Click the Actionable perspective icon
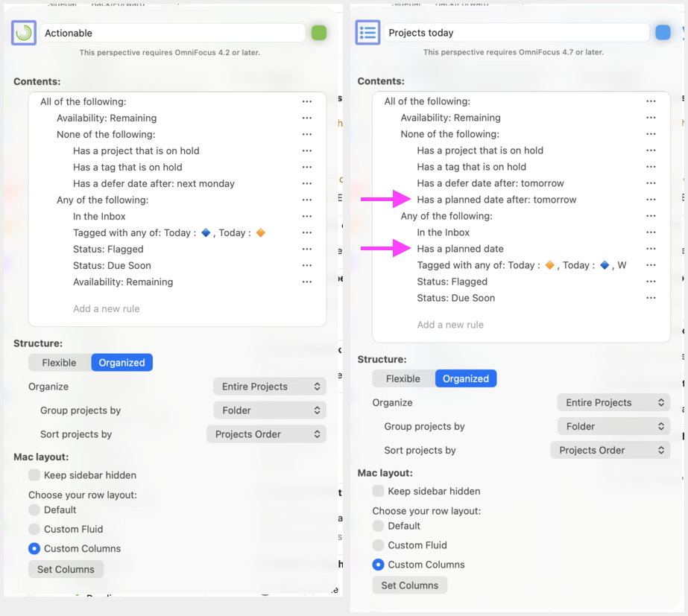Screen dimensions: 688x616 pyautogui.click(x=24, y=33)
